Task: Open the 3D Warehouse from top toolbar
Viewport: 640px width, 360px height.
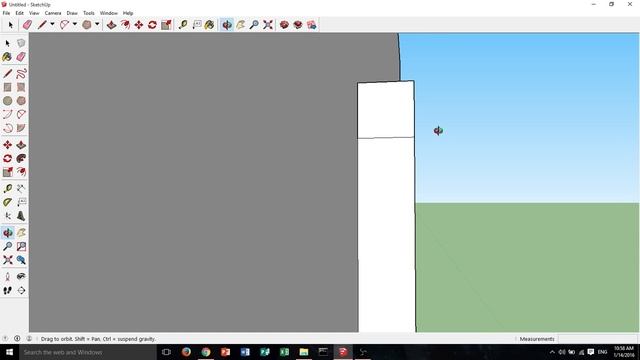Action: pyautogui.click(x=284, y=25)
